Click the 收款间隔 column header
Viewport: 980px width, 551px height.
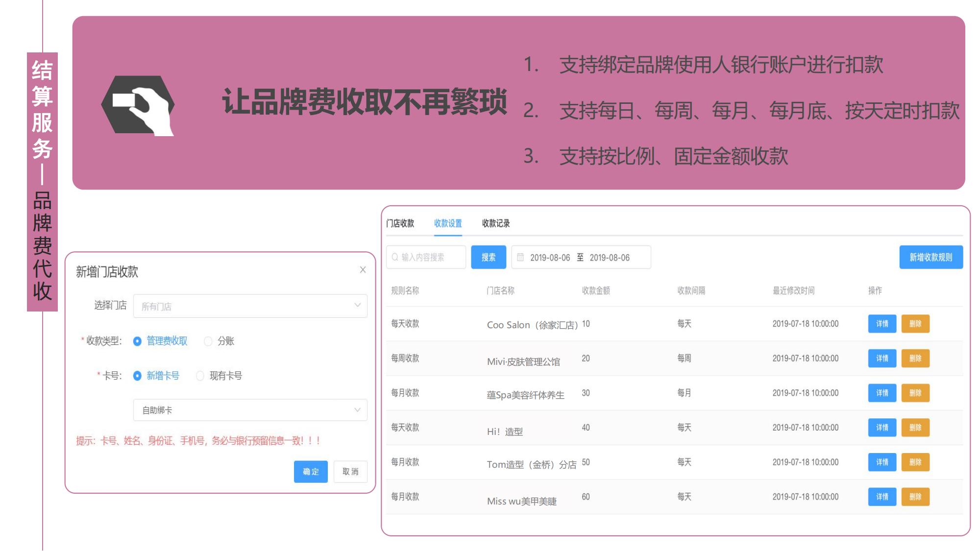[x=691, y=290]
